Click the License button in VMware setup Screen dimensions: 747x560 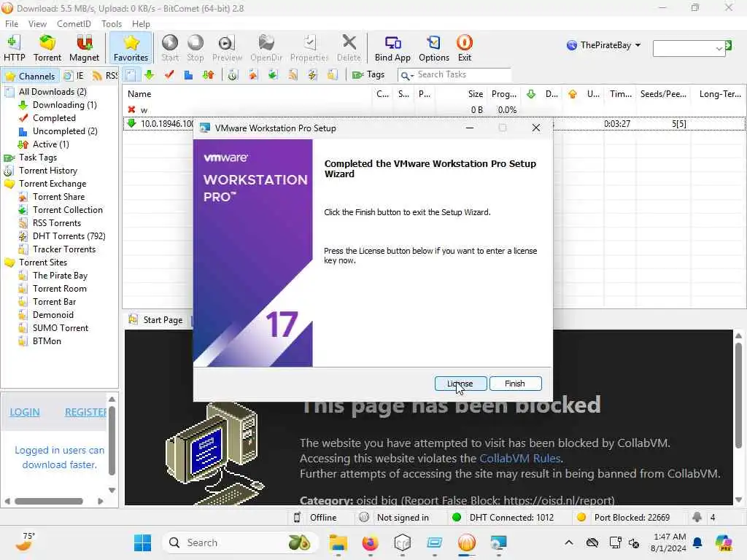461,384
